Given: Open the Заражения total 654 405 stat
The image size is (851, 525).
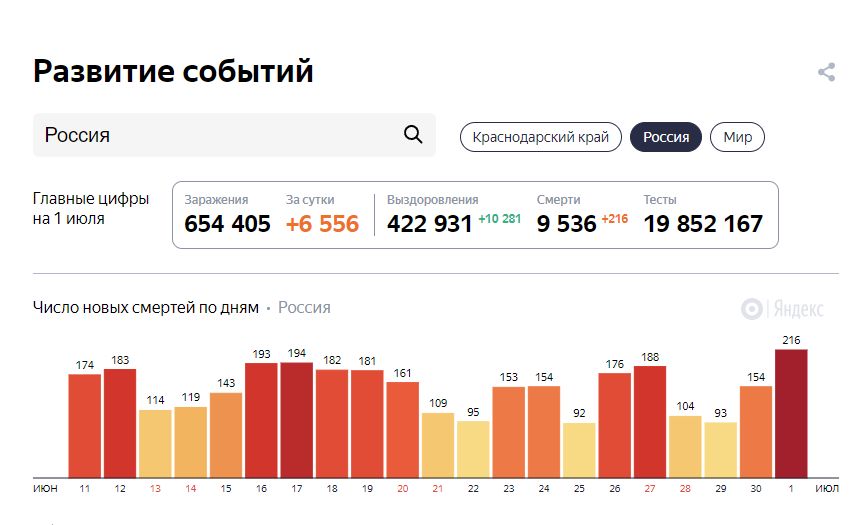Looking at the screenshot, I should [227, 223].
